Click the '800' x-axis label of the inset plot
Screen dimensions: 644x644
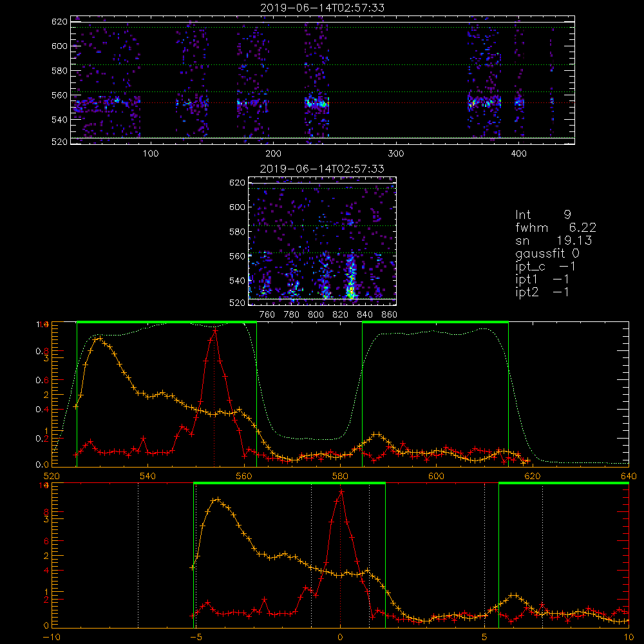point(316,315)
